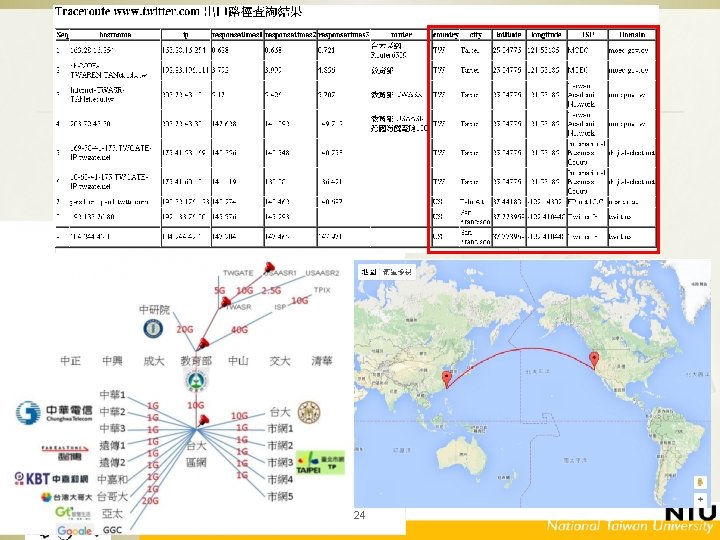This screenshot has height=540, width=720.
Task: Click the NTU emblem beside 台大
Action: [x=309, y=412]
